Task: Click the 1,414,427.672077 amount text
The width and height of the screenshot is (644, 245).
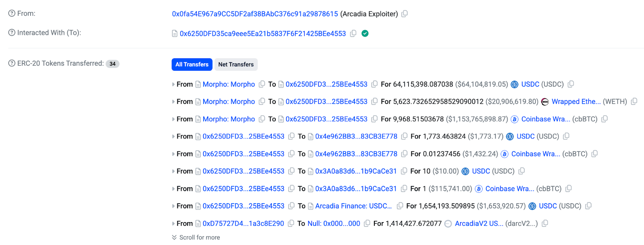Action: pos(414,223)
